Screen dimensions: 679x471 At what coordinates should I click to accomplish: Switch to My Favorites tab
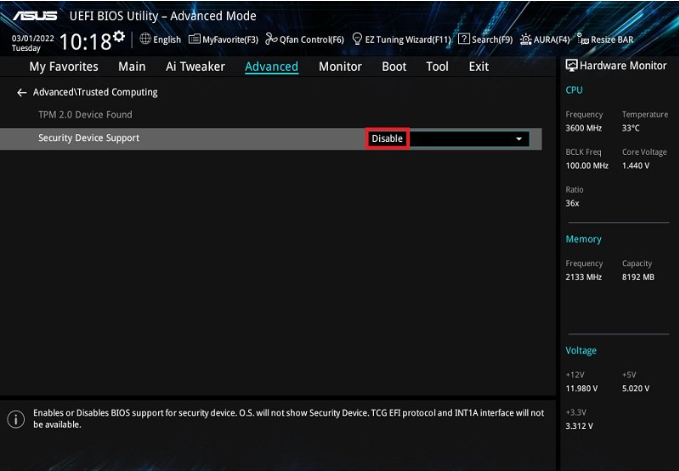click(64, 67)
